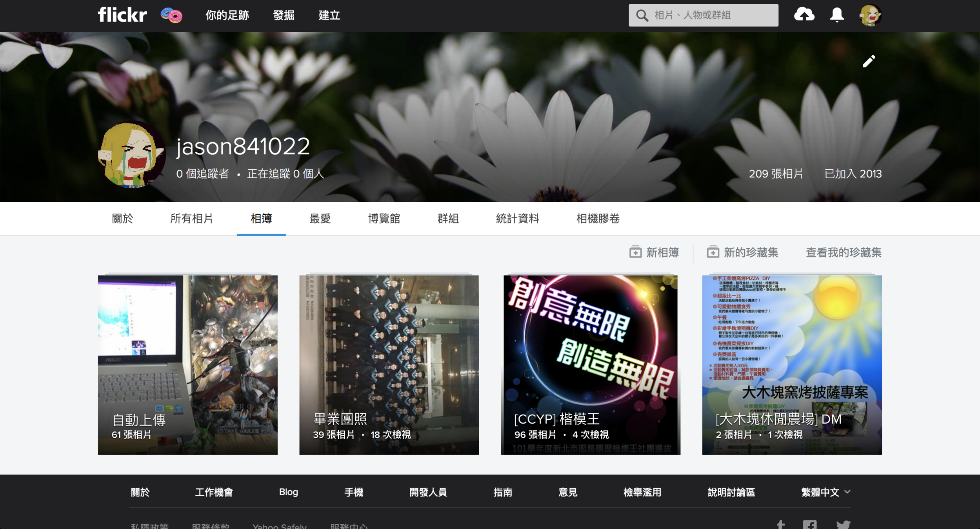Switch to the 所有相片 tab

point(191,219)
